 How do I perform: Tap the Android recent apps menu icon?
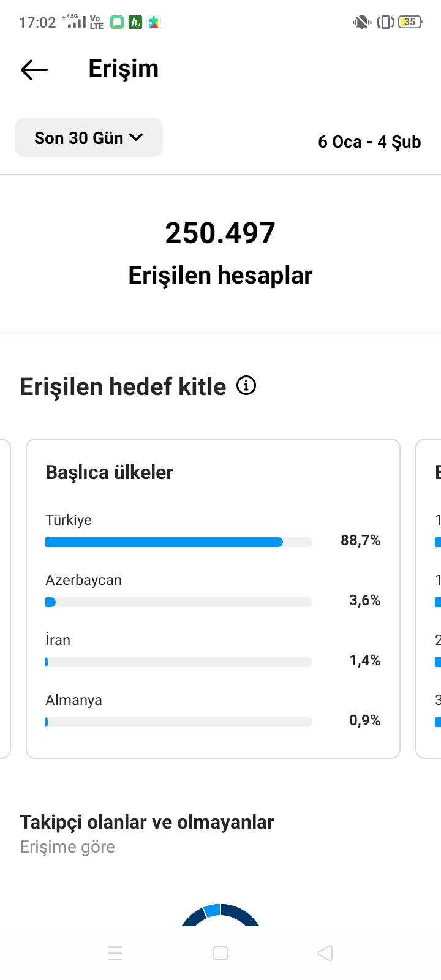[115, 953]
